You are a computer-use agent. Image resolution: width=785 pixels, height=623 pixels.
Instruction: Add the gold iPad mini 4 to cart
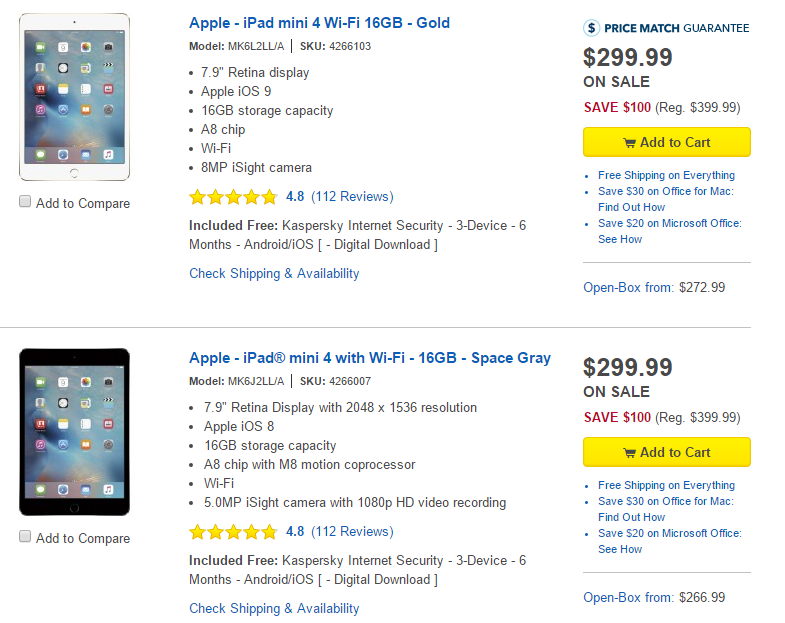(x=666, y=142)
